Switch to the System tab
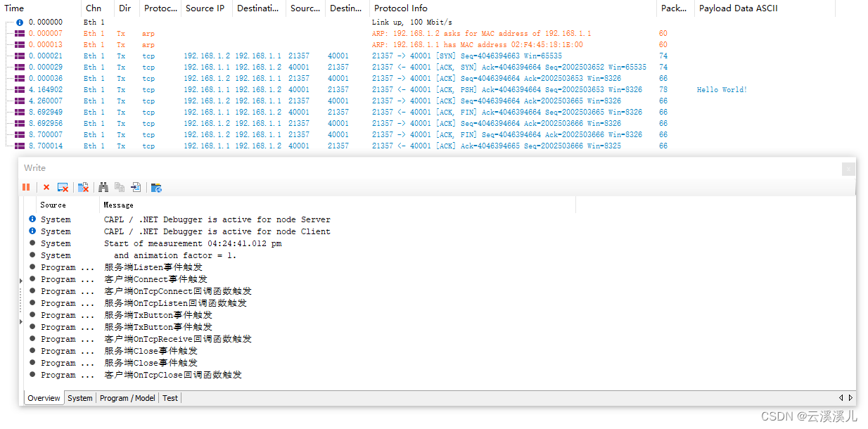Viewport: 868px width, 429px height. 79,397
